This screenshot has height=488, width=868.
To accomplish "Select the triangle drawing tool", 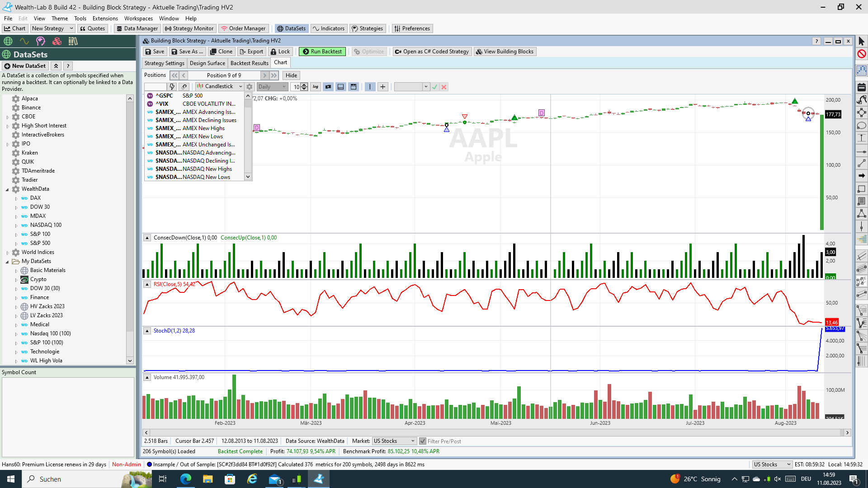I will tap(861, 214).
